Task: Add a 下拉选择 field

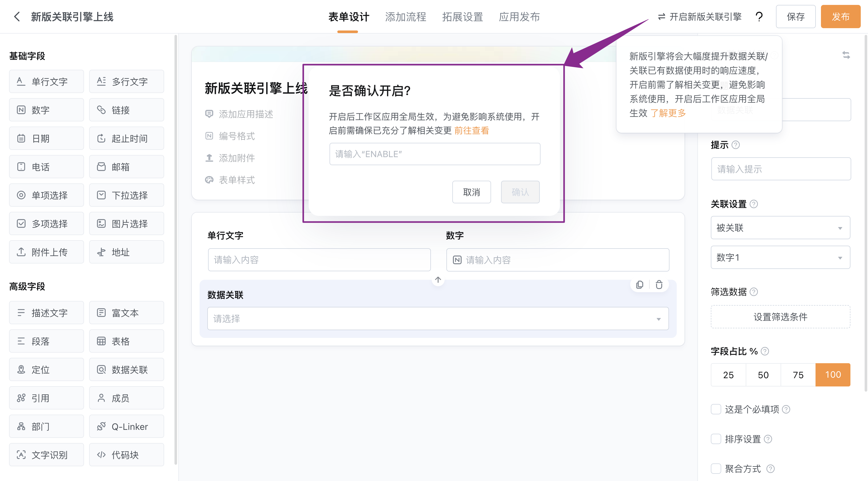Action: 126,195
